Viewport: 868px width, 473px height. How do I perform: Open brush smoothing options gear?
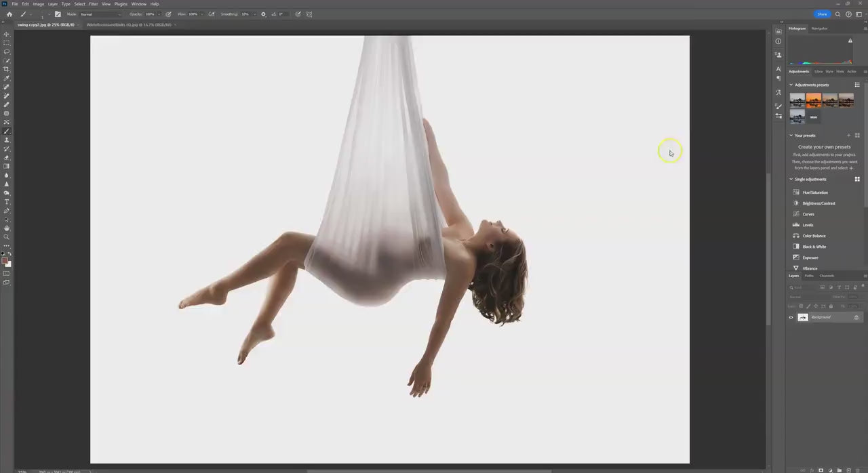264,14
